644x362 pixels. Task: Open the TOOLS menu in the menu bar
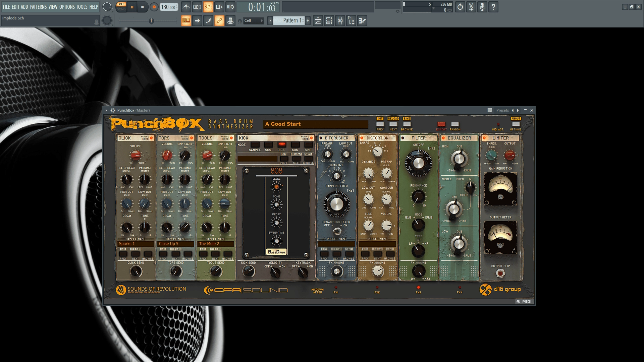click(x=82, y=7)
